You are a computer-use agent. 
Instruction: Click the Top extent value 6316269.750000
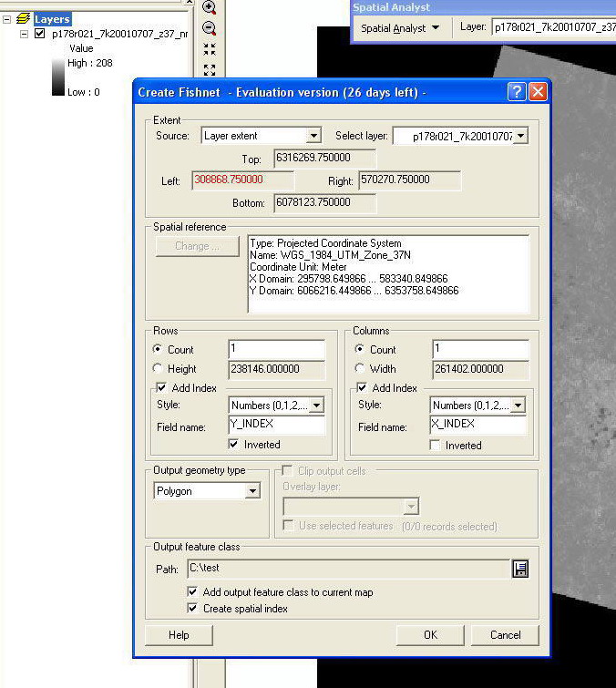click(324, 158)
